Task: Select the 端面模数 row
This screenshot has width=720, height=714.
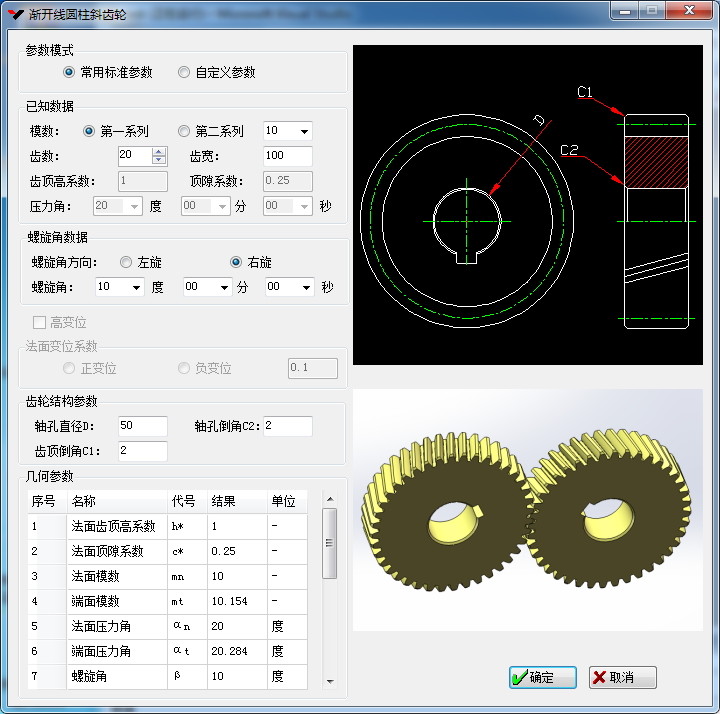Action: coord(167,601)
